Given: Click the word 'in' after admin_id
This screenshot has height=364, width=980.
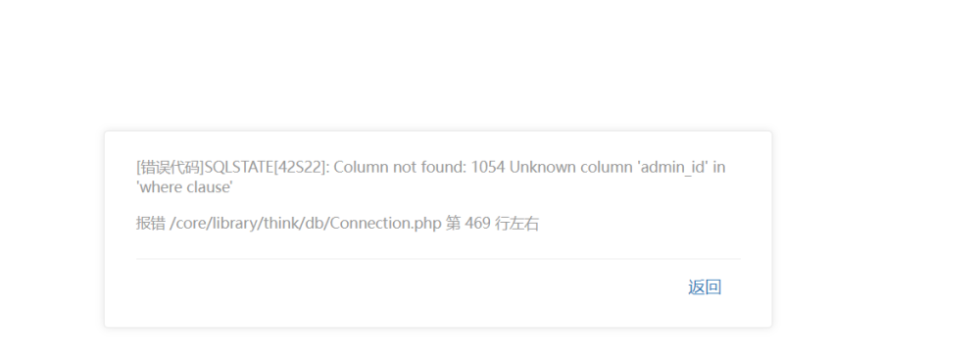Looking at the screenshot, I should (x=719, y=167).
